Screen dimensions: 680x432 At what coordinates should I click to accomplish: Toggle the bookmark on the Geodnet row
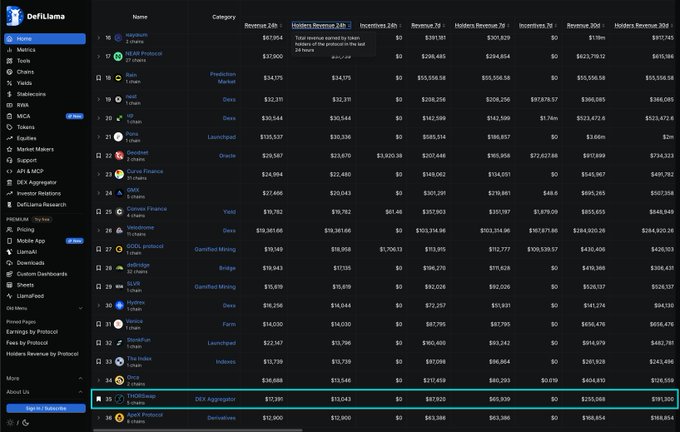coord(98,156)
